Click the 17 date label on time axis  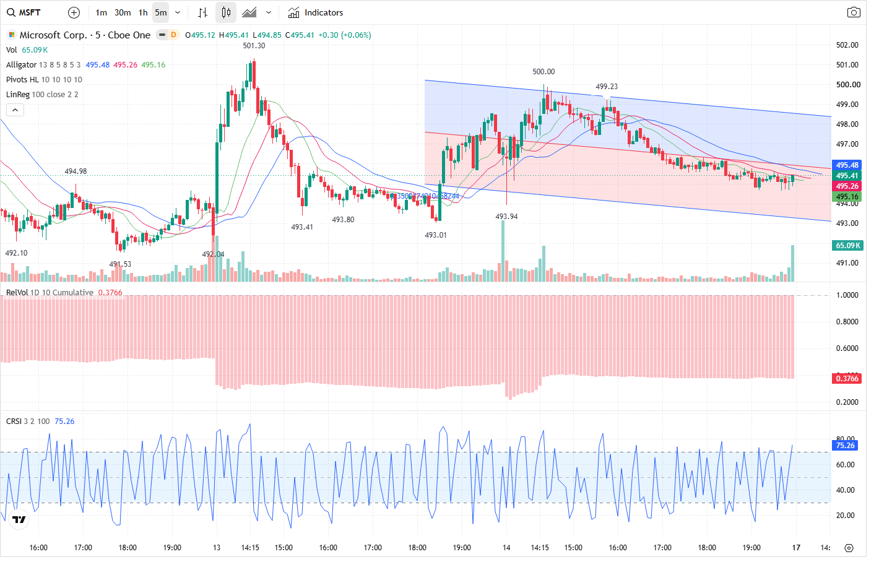point(796,548)
